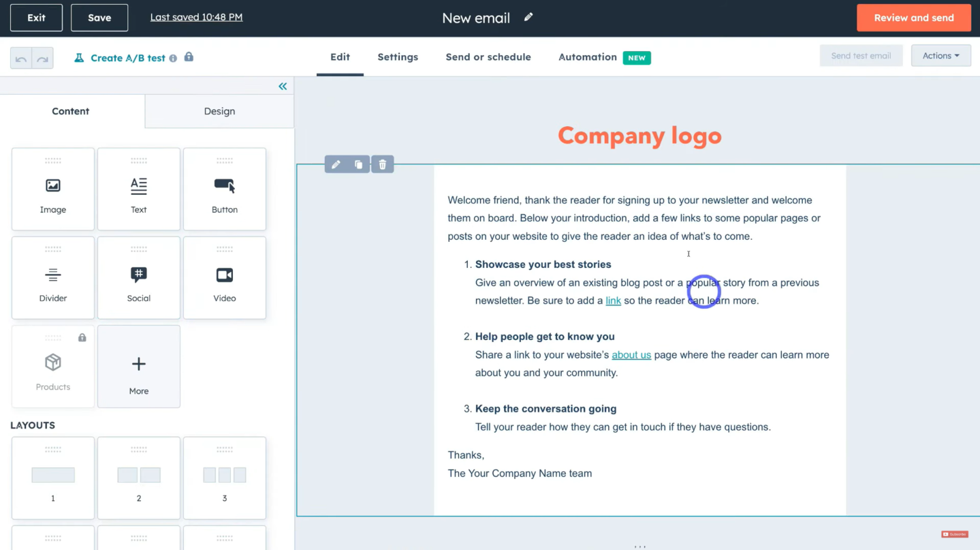The height and width of the screenshot is (550, 980).
Task: Collapse the left sidebar with double chevron
Action: (283, 87)
